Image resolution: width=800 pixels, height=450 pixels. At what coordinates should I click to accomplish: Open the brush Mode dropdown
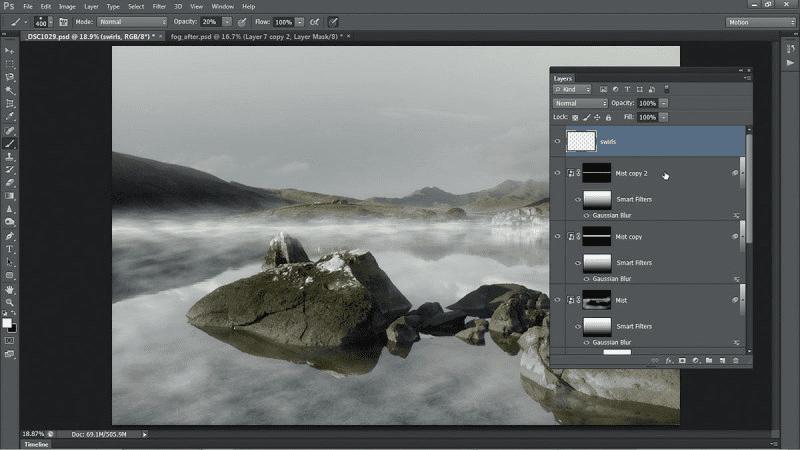(133, 21)
